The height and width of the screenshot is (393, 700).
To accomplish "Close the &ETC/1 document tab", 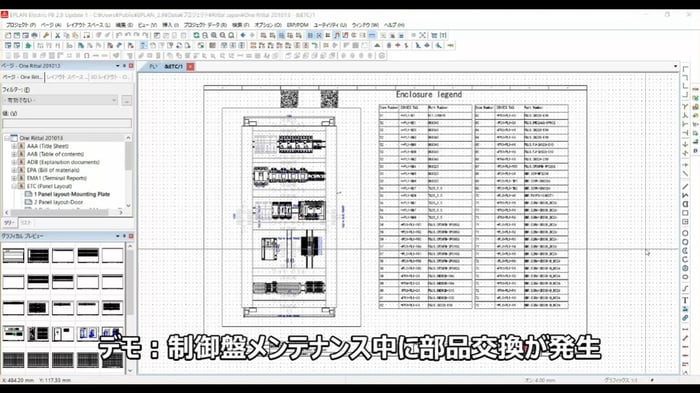I will 191,67.
